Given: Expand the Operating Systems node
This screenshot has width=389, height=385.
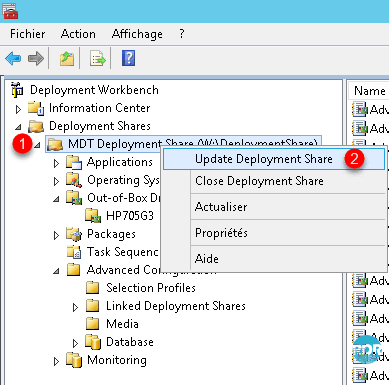Looking at the screenshot, I should point(56,181).
